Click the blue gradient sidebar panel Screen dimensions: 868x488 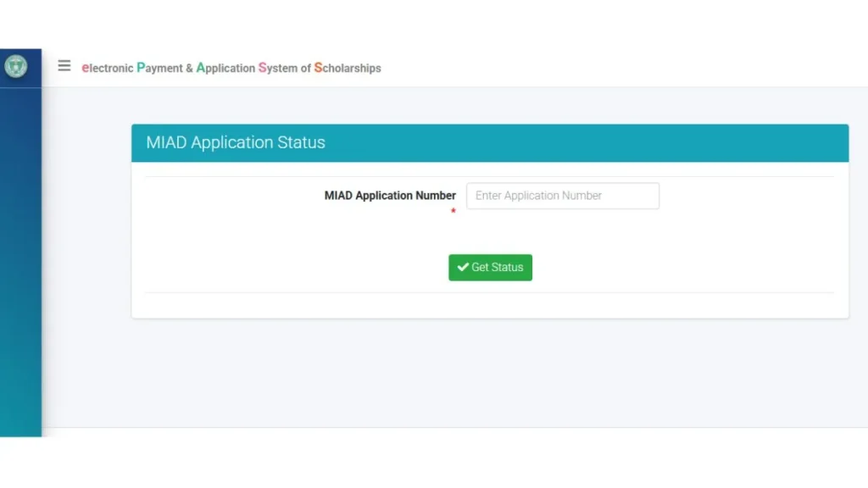[x=20, y=254]
